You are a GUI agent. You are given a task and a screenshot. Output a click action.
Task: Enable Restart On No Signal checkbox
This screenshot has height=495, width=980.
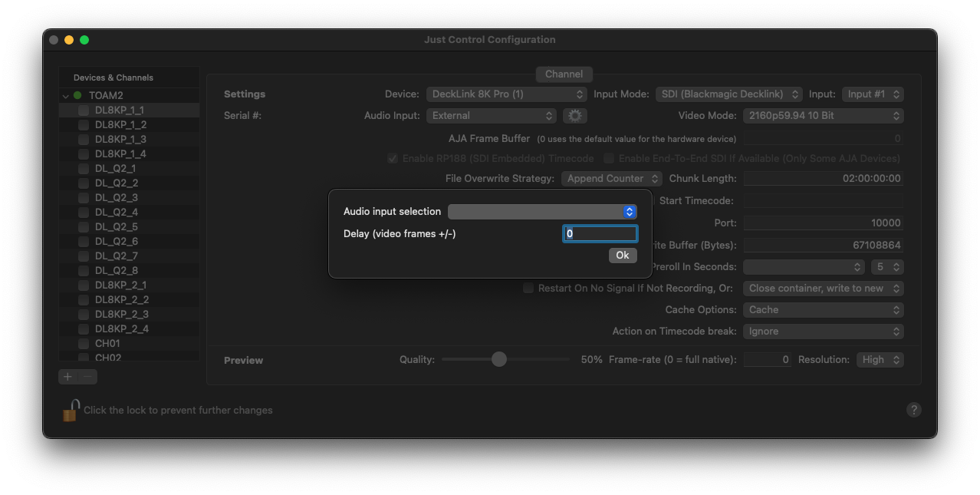528,289
